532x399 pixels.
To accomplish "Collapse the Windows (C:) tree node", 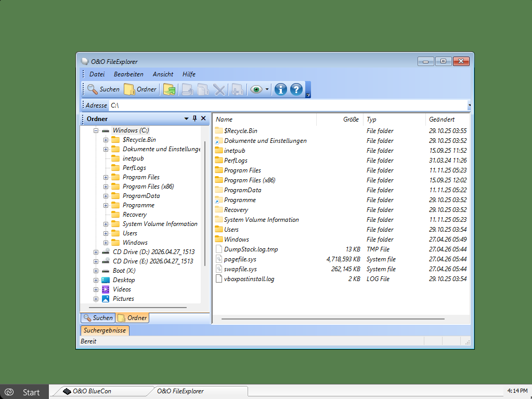I will (96, 130).
